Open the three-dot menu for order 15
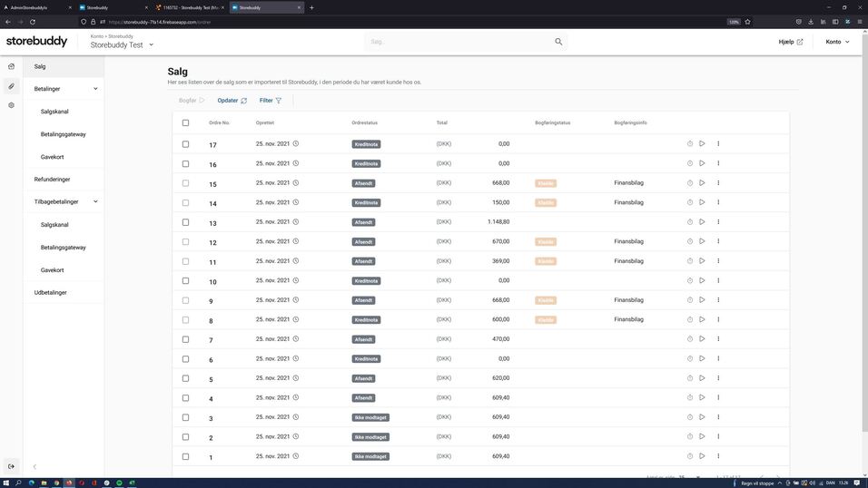This screenshot has height=488, width=868. (718, 183)
